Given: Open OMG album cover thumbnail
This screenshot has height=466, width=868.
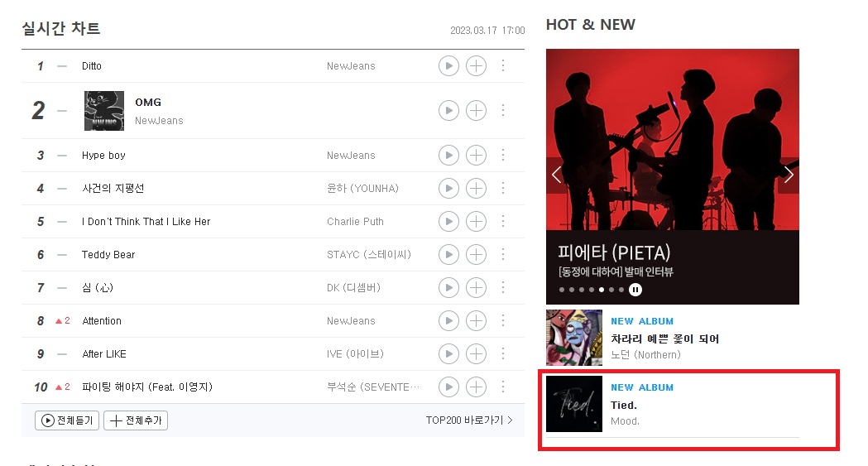Looking at the screenshot, I should point(104,111).
